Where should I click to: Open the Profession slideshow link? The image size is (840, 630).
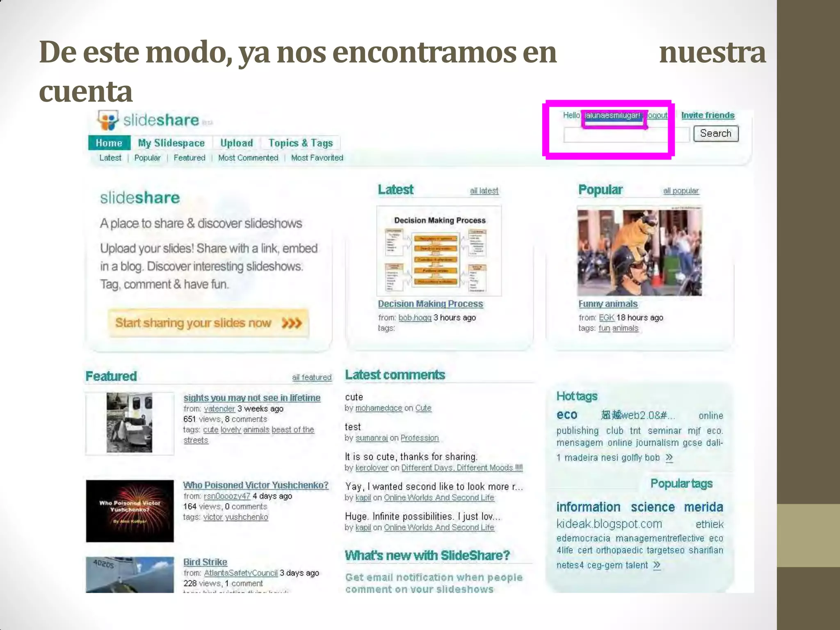(420, 438)
